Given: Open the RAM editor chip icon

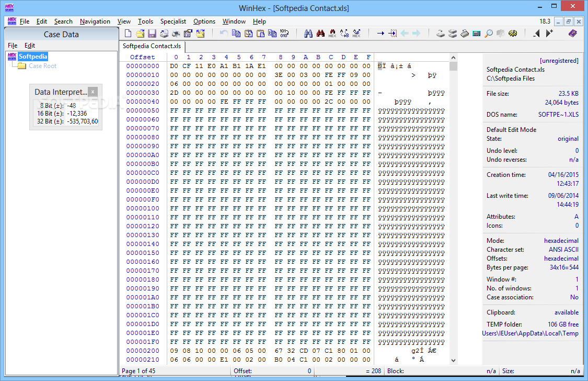Looking at the screenshot, I should point(465,32).
